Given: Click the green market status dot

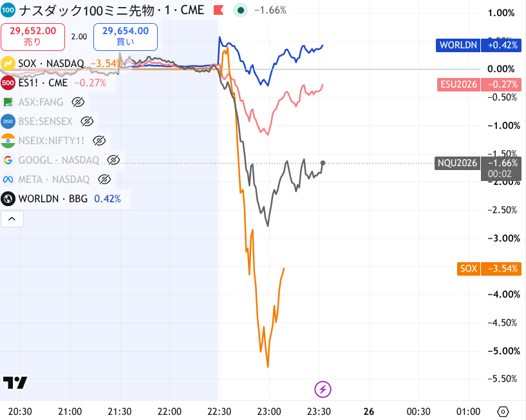Looking at the screenshot, I should tap(241, 10).
